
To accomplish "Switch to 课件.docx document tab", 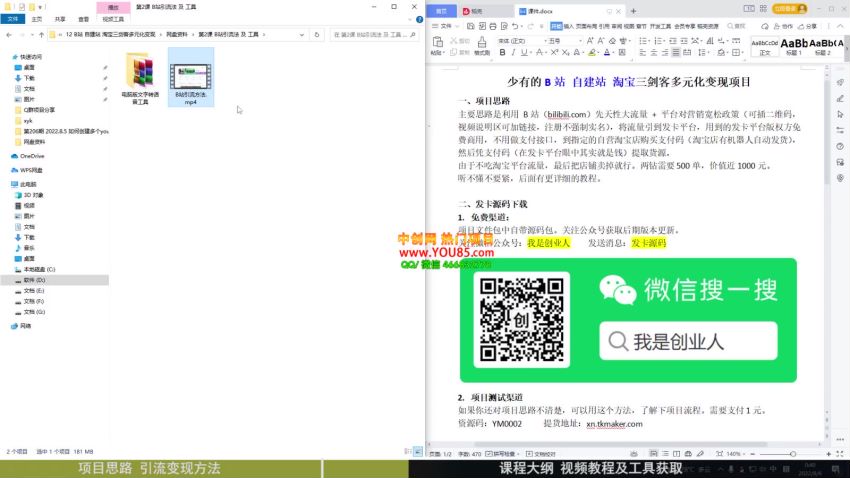I will coord(569,11).
